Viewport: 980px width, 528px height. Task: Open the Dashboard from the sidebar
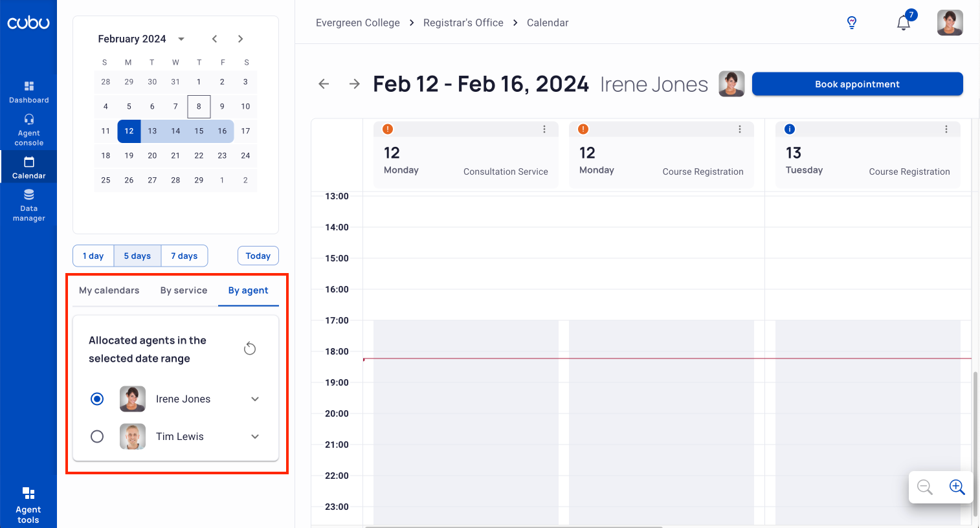click(28, 92)
